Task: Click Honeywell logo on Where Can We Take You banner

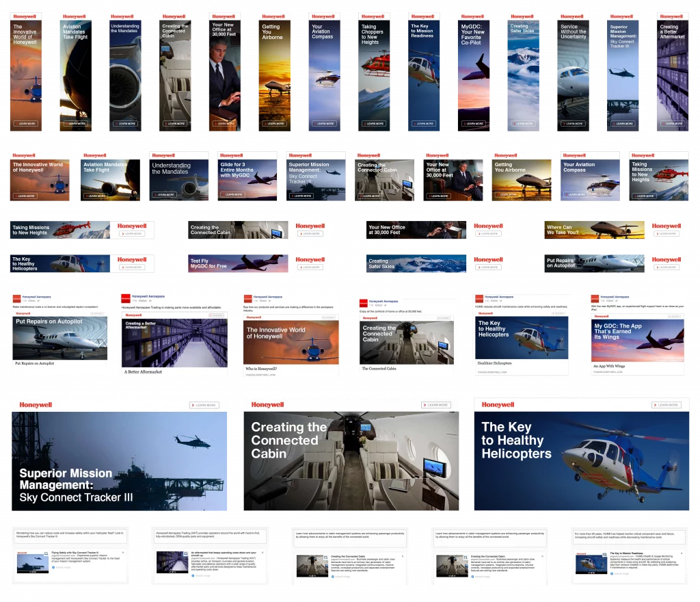Action: click(666, 226)
